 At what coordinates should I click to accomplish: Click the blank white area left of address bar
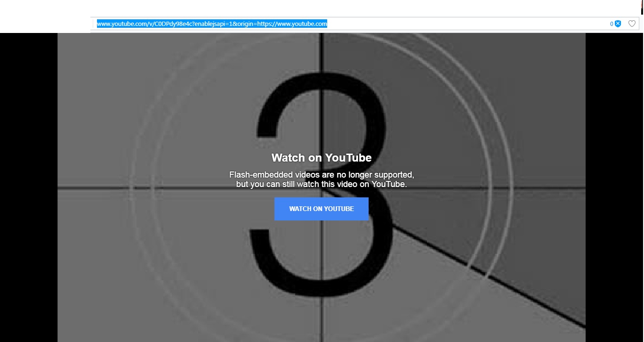coord(45,16)
